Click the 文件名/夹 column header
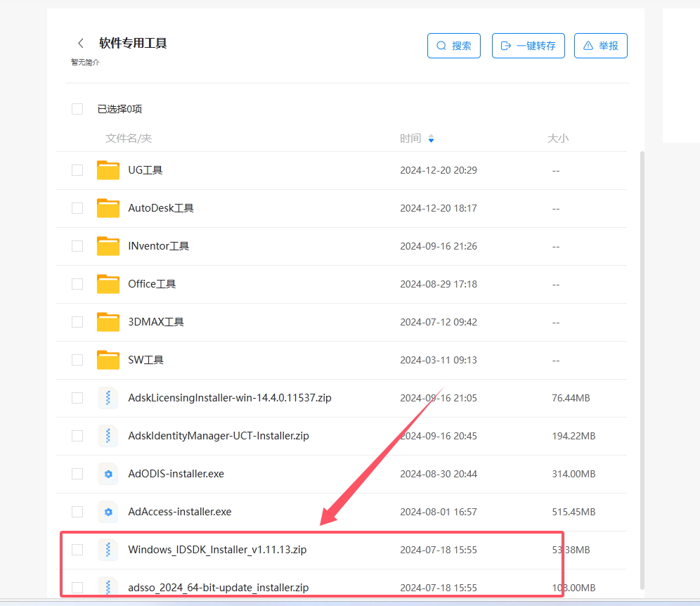This screenshot has width=700, height=606. coord(129,138)
